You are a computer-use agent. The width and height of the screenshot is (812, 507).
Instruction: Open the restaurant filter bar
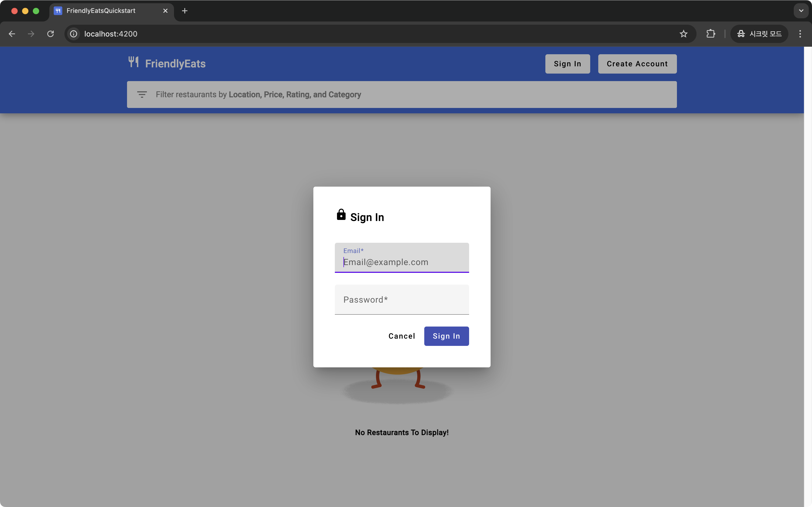pyautogui.click(x=402, y=95)
